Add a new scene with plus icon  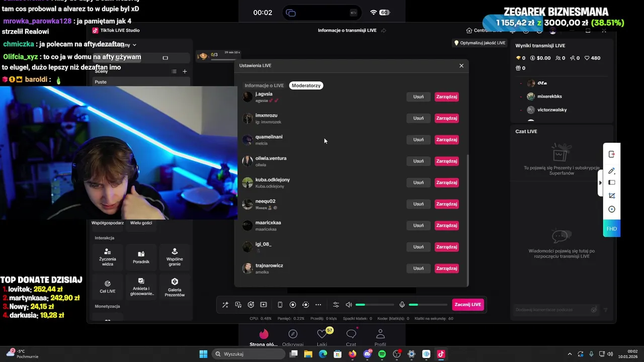(x=185, y=71)
